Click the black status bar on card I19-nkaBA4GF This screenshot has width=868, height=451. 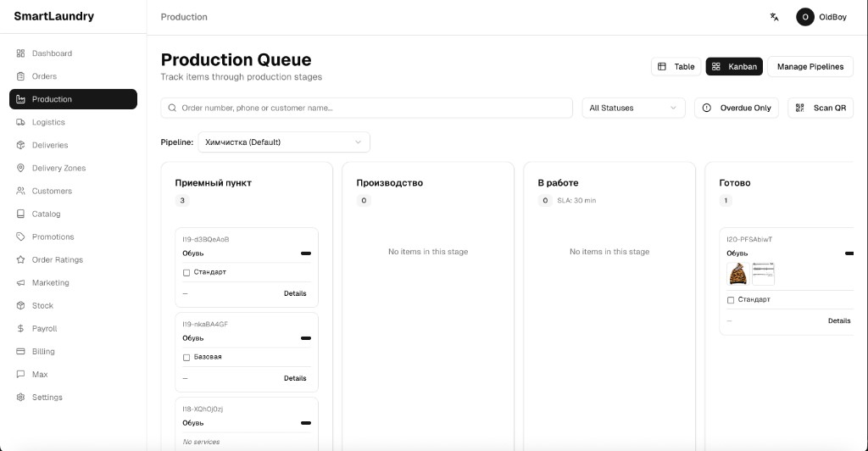coord(306,338)
